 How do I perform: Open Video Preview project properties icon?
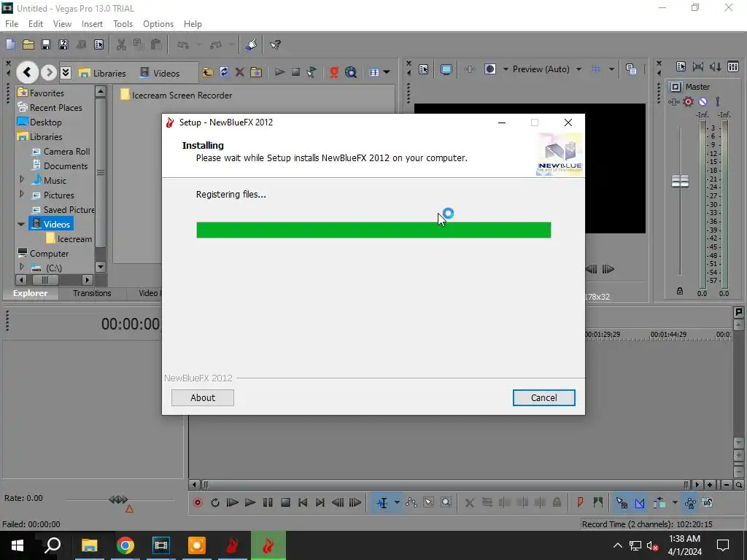(424, 69)
